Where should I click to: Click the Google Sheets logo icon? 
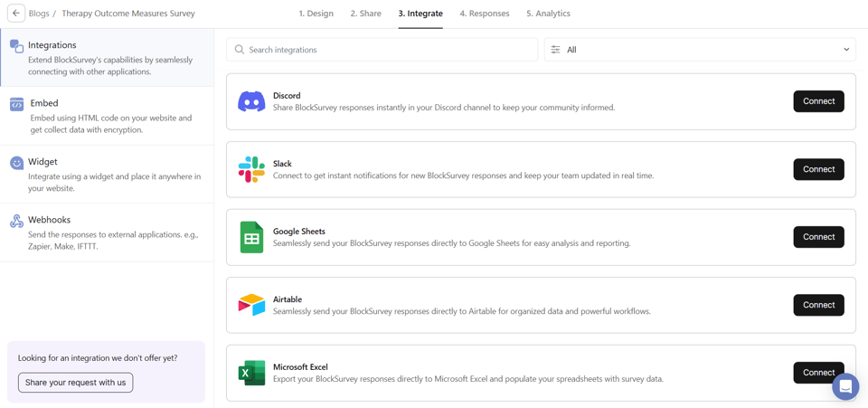tap(251, 237)
